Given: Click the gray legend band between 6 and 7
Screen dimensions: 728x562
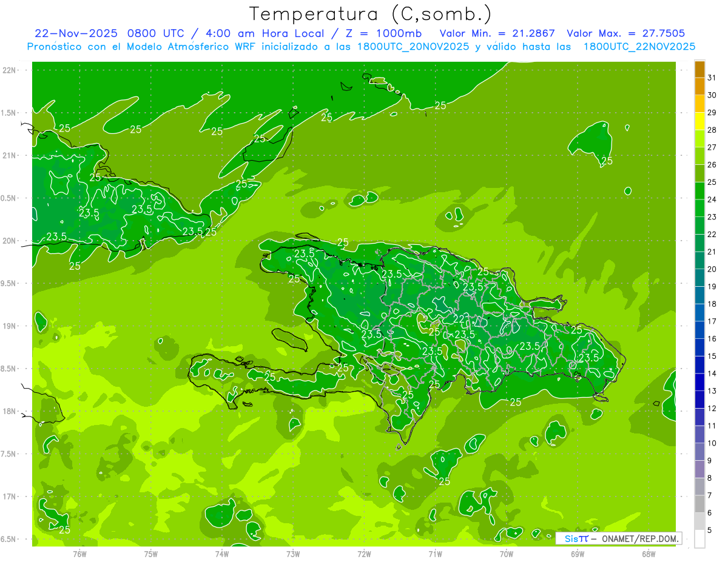Looking at the screenshot, I should [x=699, y=504].
